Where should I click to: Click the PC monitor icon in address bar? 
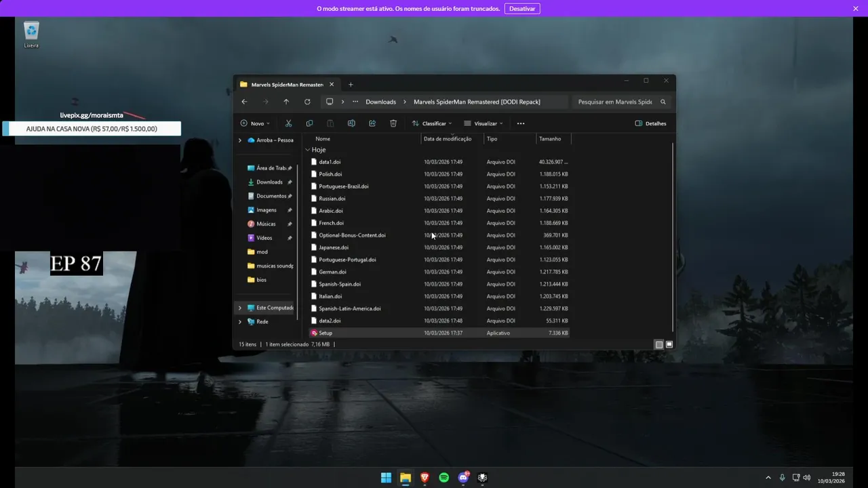[x=330, y=102]
